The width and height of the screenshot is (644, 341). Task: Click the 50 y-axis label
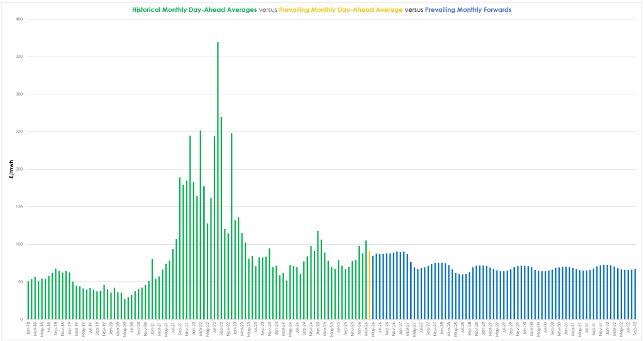tap(21, 282)
